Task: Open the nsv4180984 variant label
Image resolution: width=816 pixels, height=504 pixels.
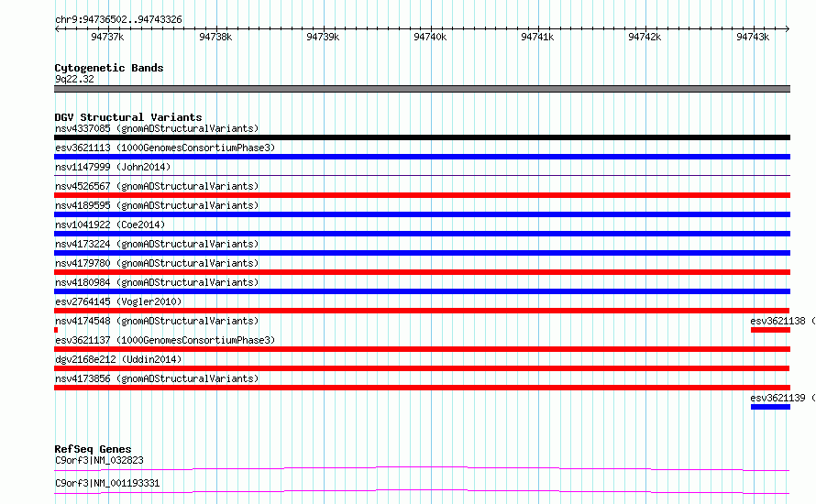Action: coord(157,282)
